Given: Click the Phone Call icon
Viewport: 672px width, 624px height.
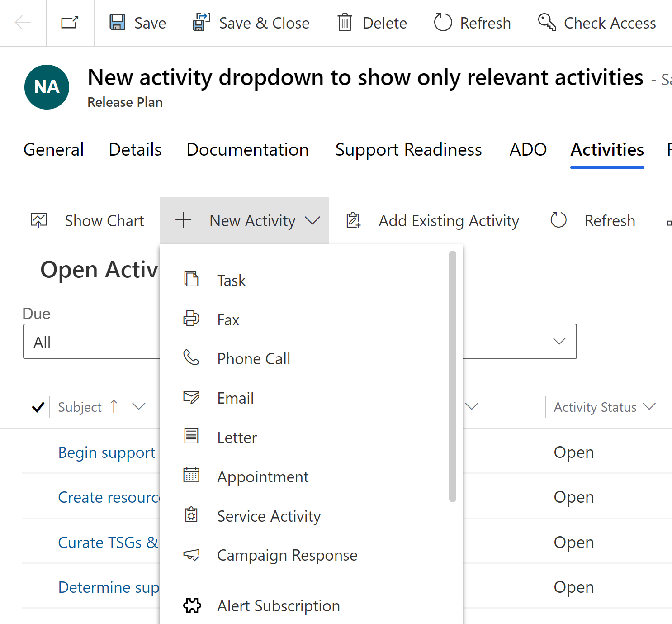Looking at the screenshot, I should point(192,358).
